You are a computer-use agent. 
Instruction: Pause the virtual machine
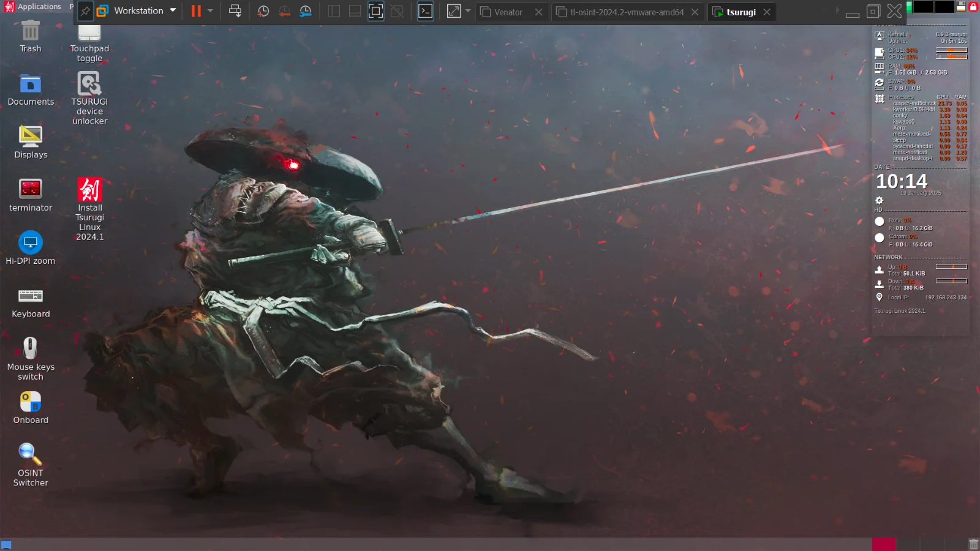(x=196, y=11)
